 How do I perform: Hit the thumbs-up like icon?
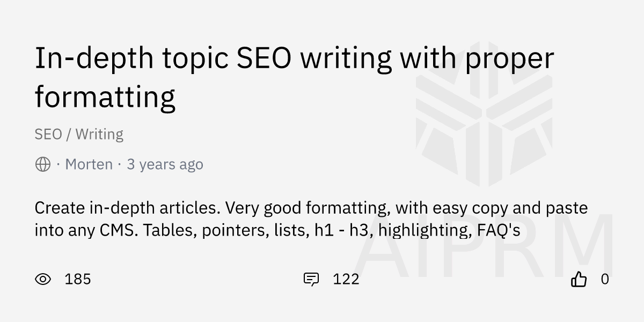tap(579, 279)
